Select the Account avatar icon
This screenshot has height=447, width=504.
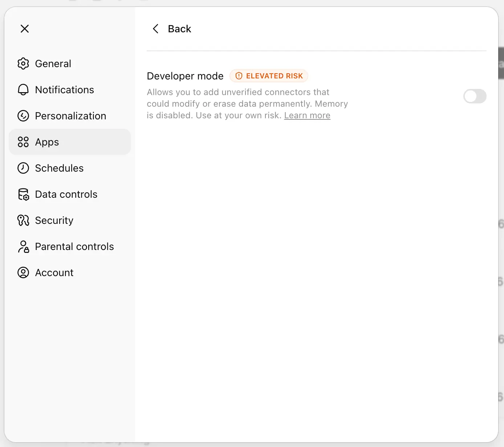click(23, 272)
